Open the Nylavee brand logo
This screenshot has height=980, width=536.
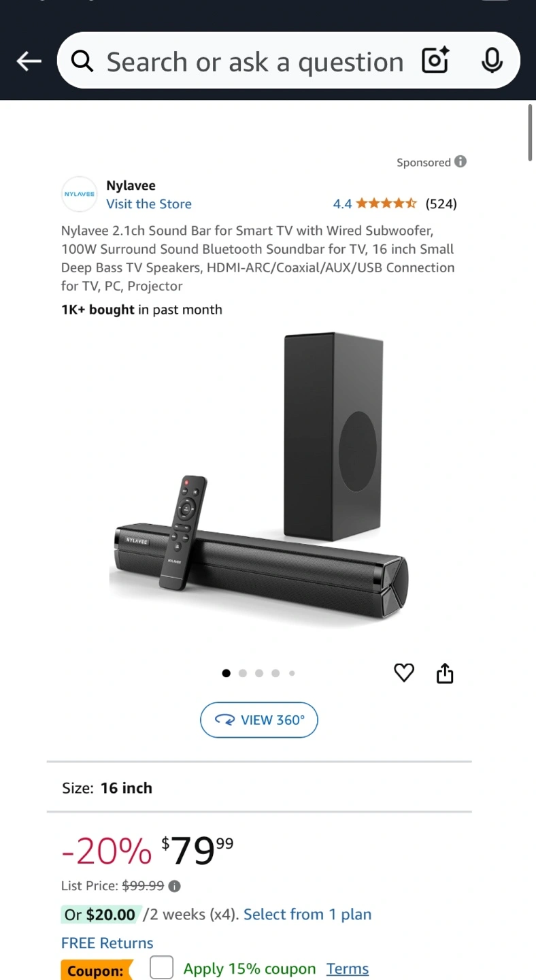tap(80, 194)
